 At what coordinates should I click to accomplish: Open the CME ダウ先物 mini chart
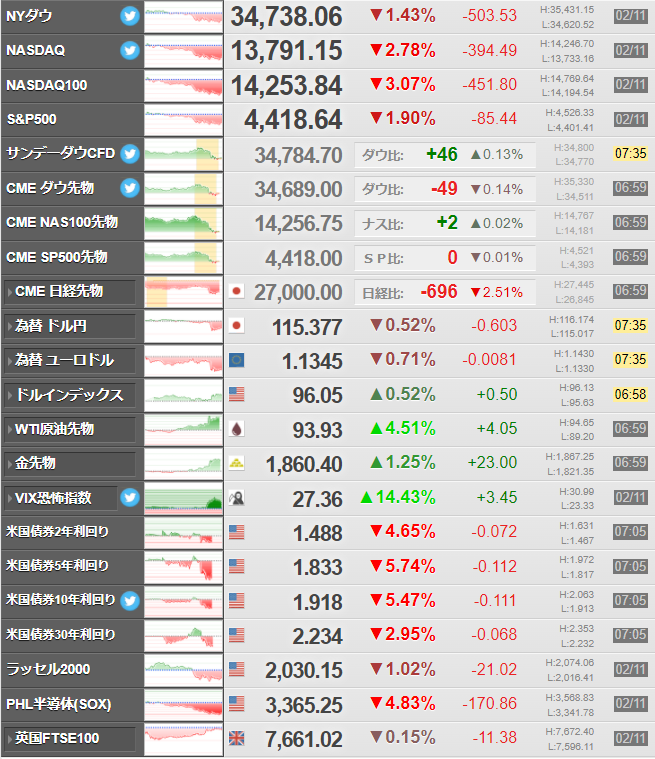coord(183,189)
